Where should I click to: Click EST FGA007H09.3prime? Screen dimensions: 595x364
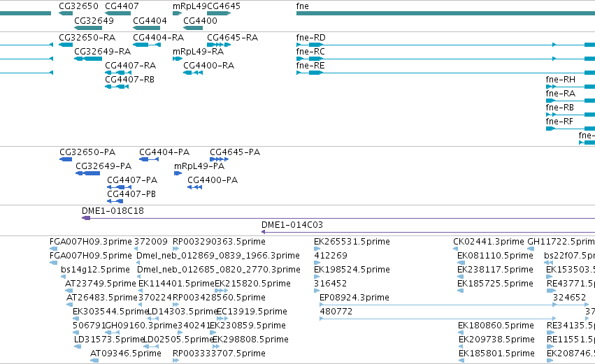pos(91,242)
